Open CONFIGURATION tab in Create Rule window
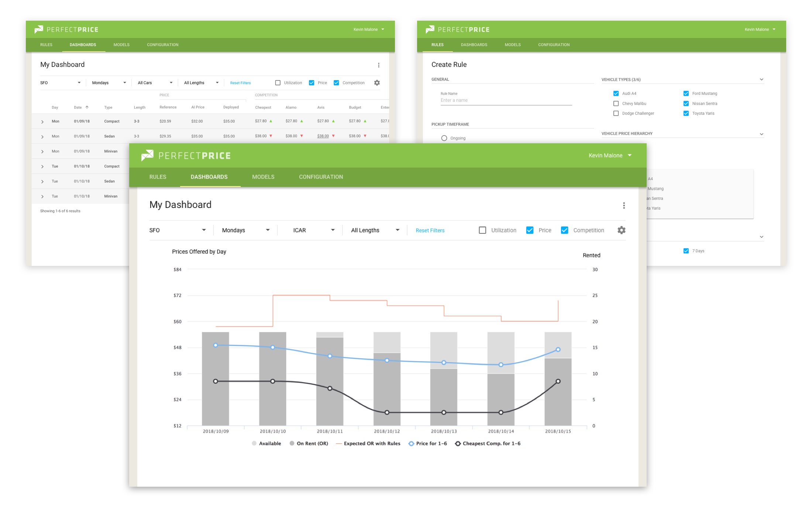This screenshot has width=812, height=517. tap(554, 45)
